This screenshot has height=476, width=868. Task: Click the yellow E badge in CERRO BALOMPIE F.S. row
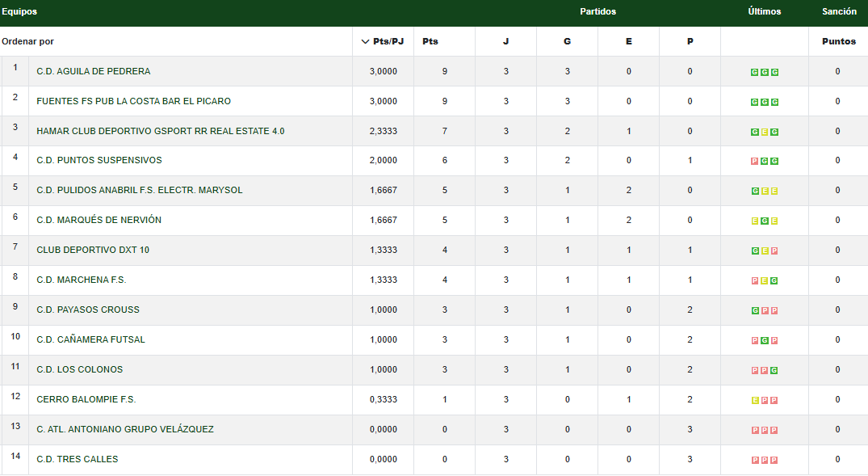click(755, 401)
